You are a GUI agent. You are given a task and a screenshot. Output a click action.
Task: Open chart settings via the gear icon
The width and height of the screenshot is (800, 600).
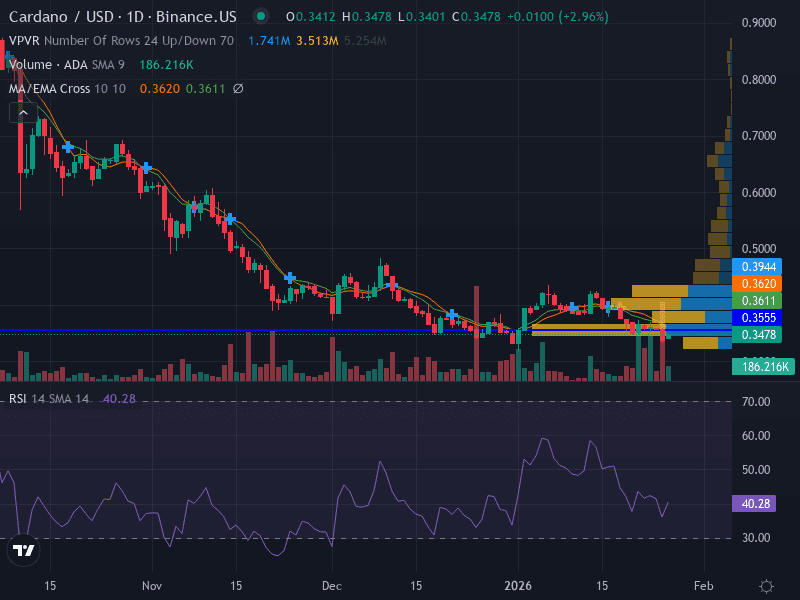pyautogui.click(x=766, y=586)
